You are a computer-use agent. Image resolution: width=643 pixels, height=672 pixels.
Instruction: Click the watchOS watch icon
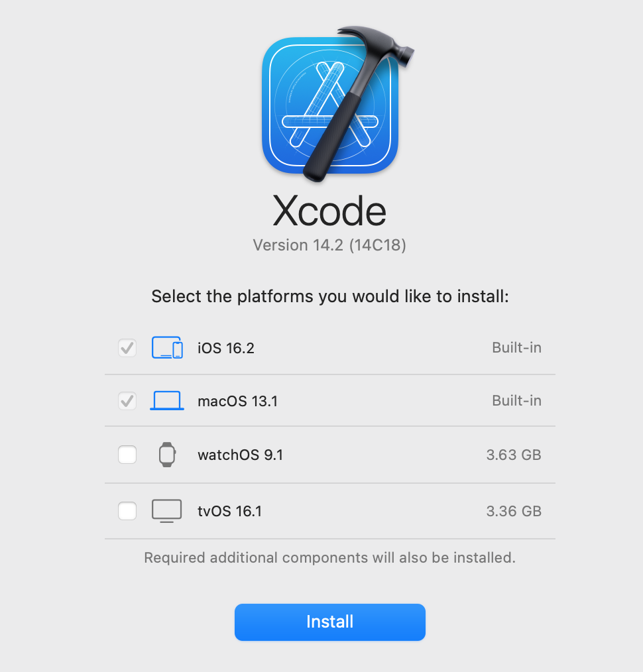pos(167,454)
